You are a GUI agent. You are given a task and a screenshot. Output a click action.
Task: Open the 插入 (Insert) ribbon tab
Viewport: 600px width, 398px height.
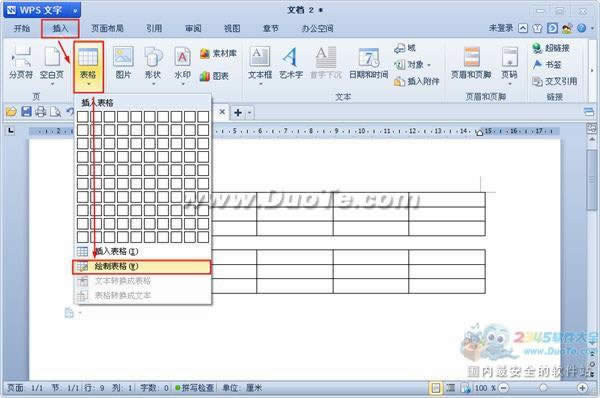60,28
